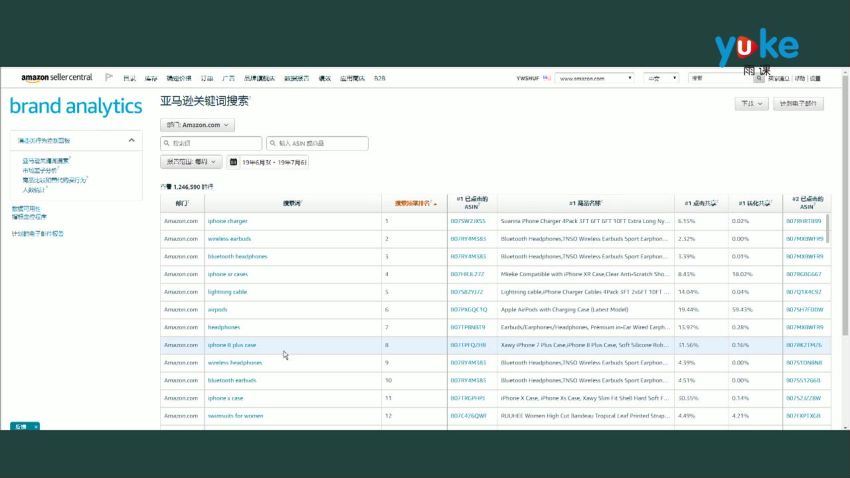Open the 'iphone charger' search term
This screenshot has height=478, width=850.
[228, 221]
